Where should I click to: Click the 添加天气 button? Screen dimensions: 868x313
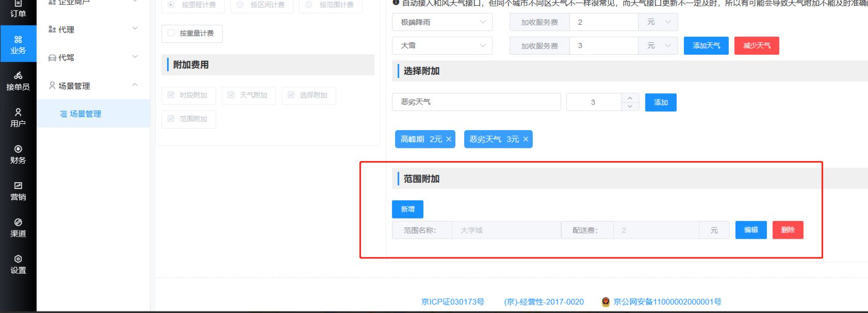click(706, 45)
